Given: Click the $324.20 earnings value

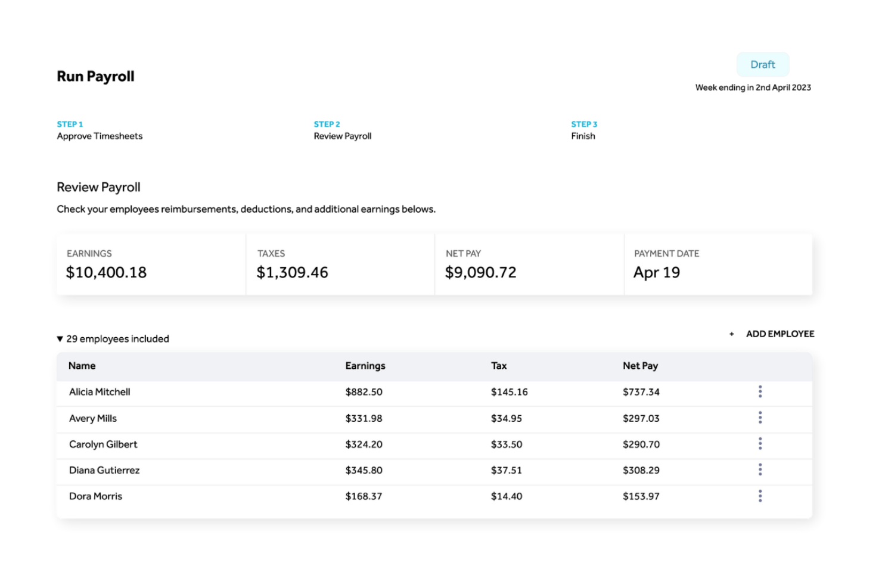Looking at the screenshot, I should [364, 444].
